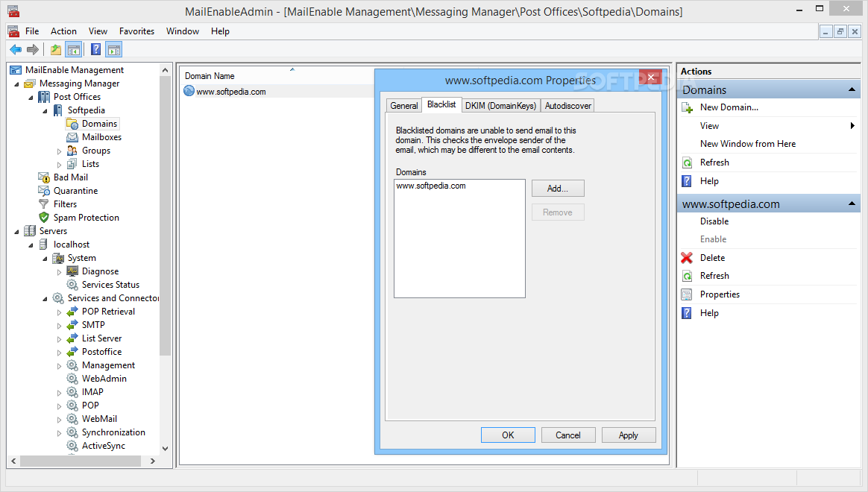Click Disable in the Actions pane

(x=714, y=221)
